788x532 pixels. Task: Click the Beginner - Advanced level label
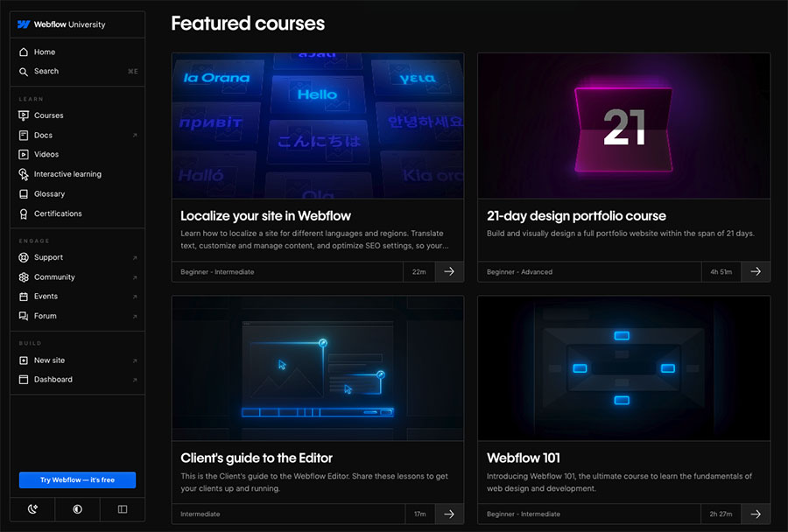519,272
